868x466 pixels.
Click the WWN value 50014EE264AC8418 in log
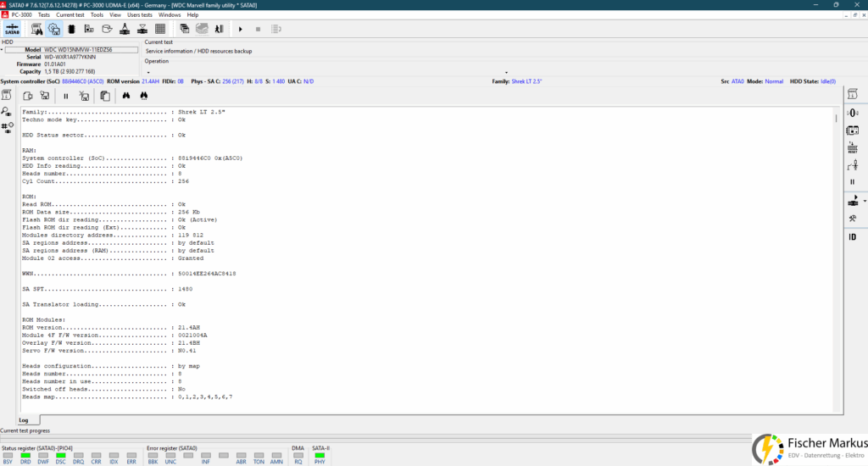coord(207,274)
